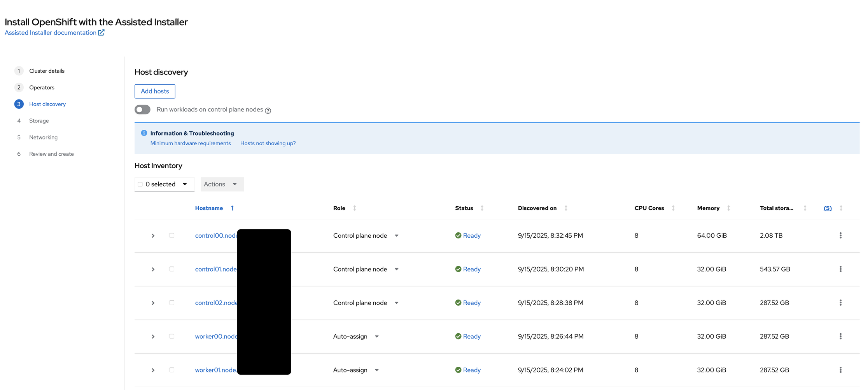Open kebab menu for worker01 host row
The height and width of the screenshot is (390, 868).
tap(840, 370)
